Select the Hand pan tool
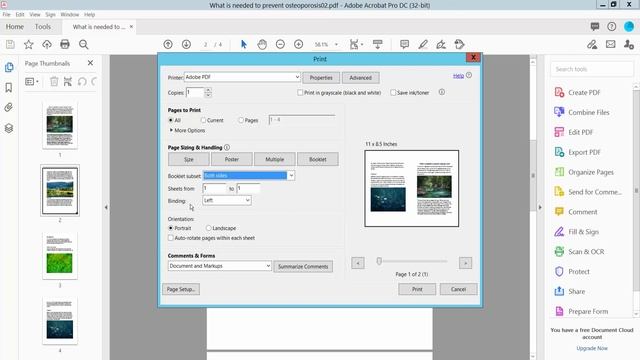Viewport: 640px width, 360px height. [x=262, y=44]
